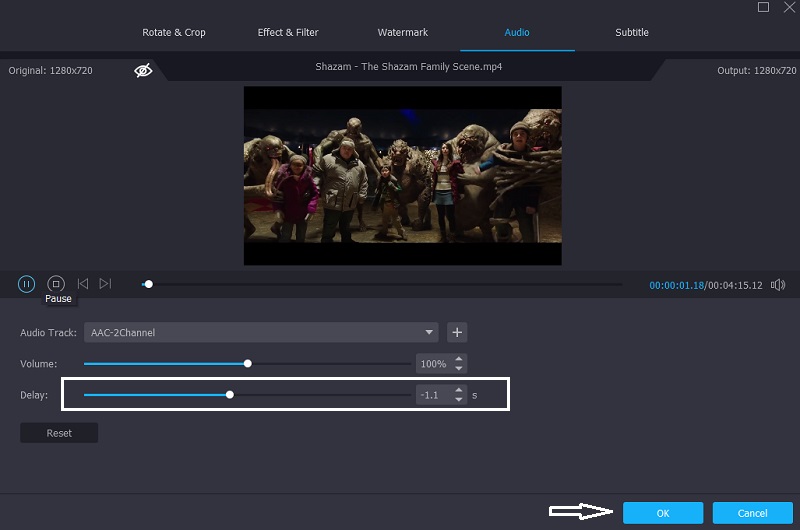Select the Subtitle tab
The height and width of the screenshot is (530, 800).
[x=632, y=32]
